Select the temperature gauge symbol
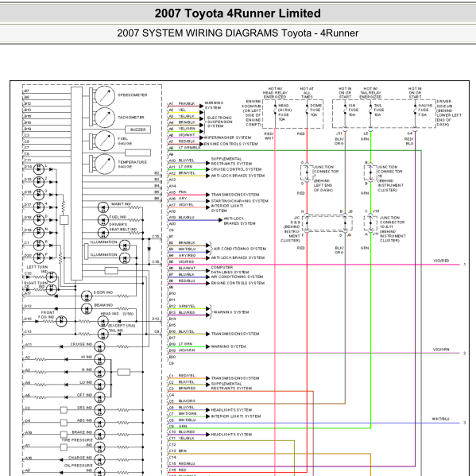Image resolution: width=476 pixels, height=476 pixels. pyautogui.click(x=105, y=164)
